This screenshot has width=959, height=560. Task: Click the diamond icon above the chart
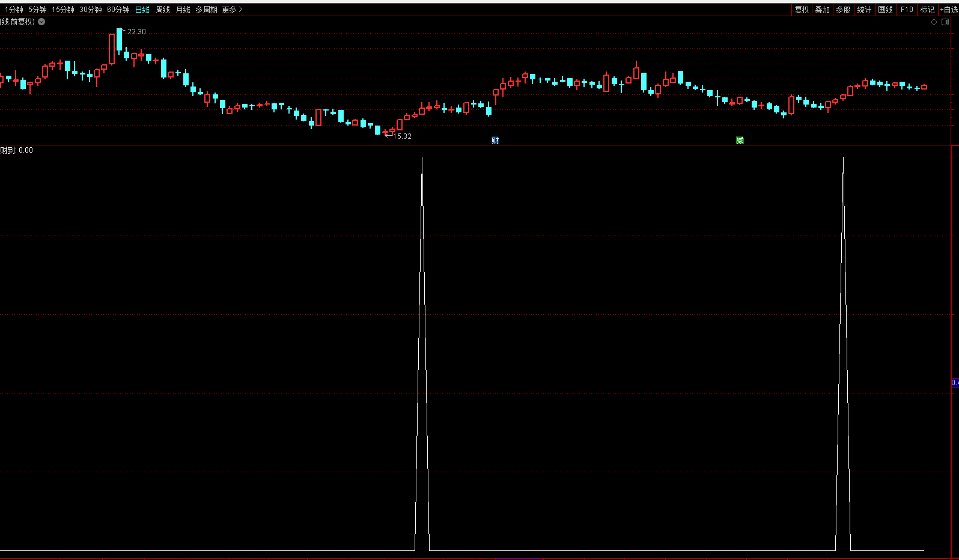934,22
